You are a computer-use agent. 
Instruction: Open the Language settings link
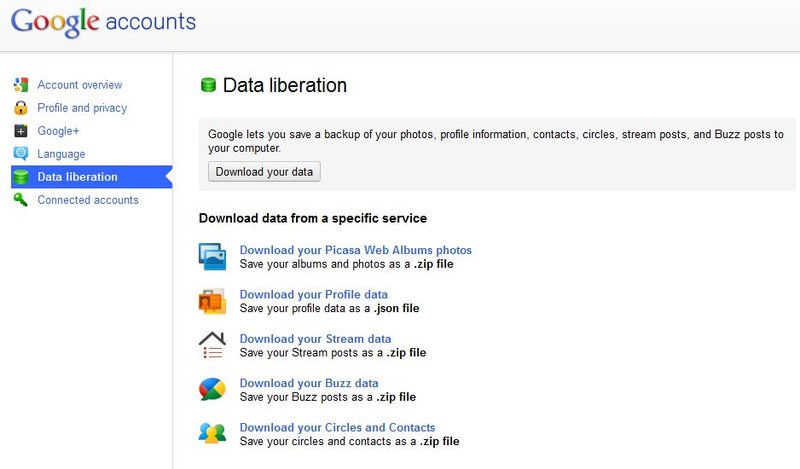click(x=61, y=154)
